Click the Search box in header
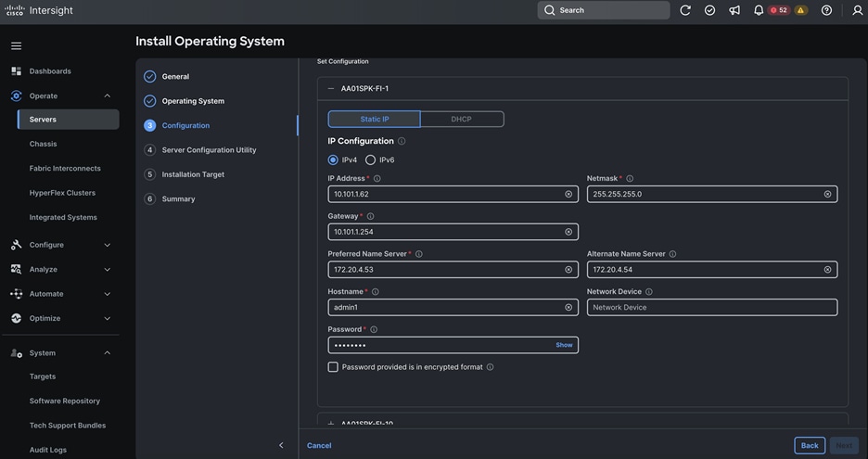Screen dimensions: 868x459 (x=604, y=10)
